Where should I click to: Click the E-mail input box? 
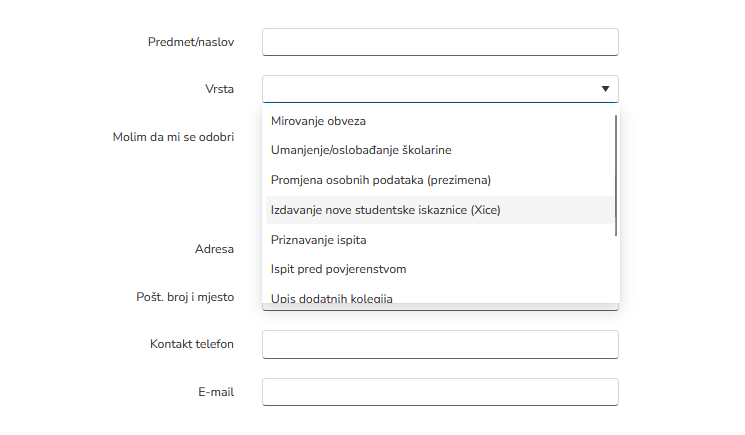point(440,392)
